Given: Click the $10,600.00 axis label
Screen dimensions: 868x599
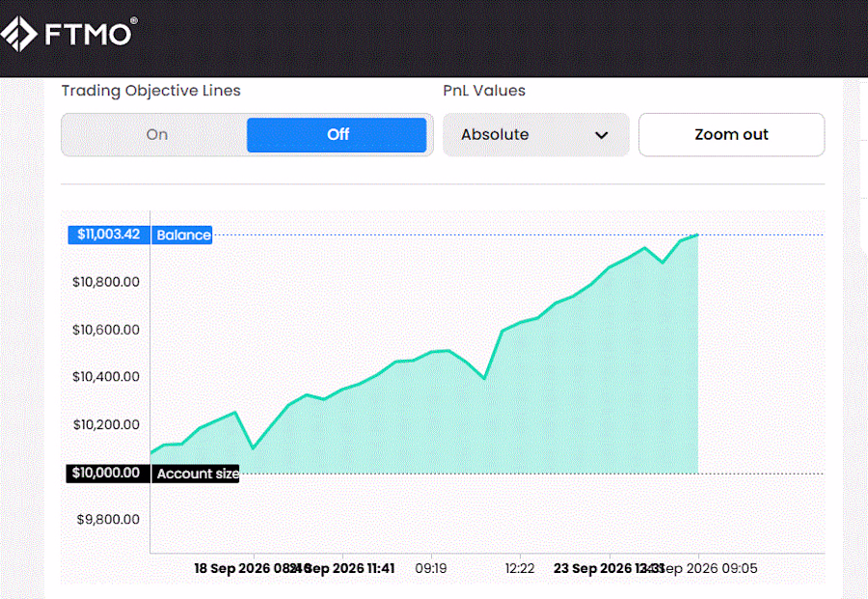Looking at the screenshot, I should [x=106, y=330].
